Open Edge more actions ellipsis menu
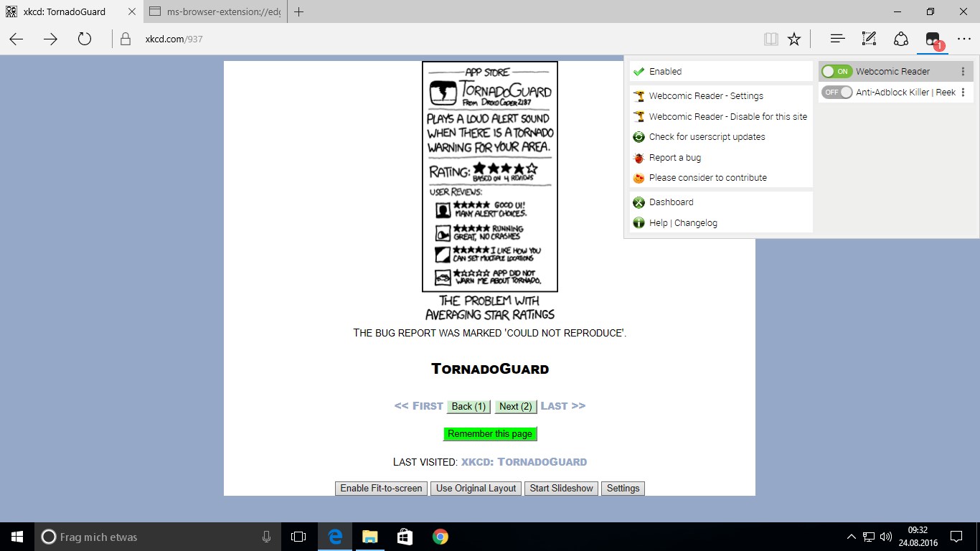The image size is (980, 551). (x=963, y=39)
